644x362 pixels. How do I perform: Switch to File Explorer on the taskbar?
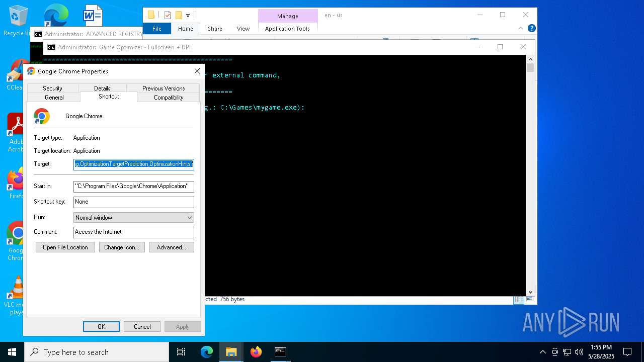(x=231, y=352)
